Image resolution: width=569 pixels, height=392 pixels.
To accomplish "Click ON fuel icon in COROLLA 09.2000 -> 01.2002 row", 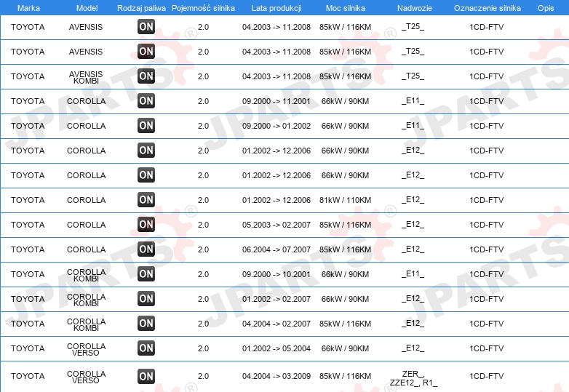I will (146, 126).
